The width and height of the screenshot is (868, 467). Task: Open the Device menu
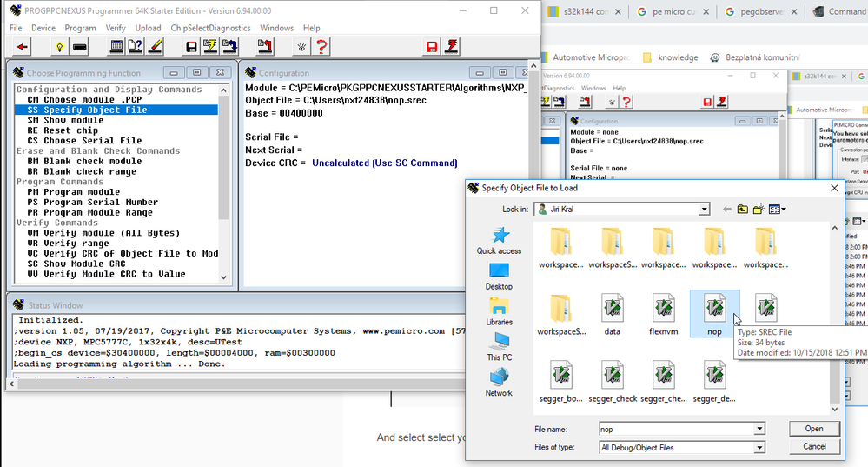click(43, 28)
